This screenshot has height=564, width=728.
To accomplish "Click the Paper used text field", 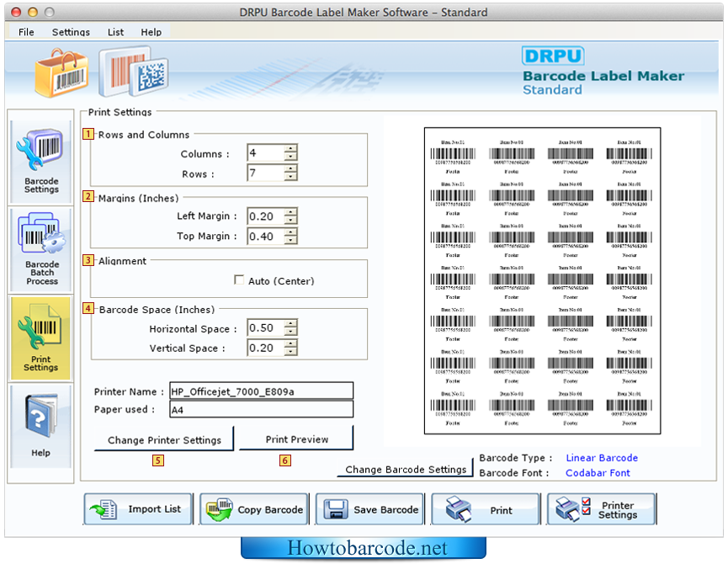I will [x=262, y=409].
